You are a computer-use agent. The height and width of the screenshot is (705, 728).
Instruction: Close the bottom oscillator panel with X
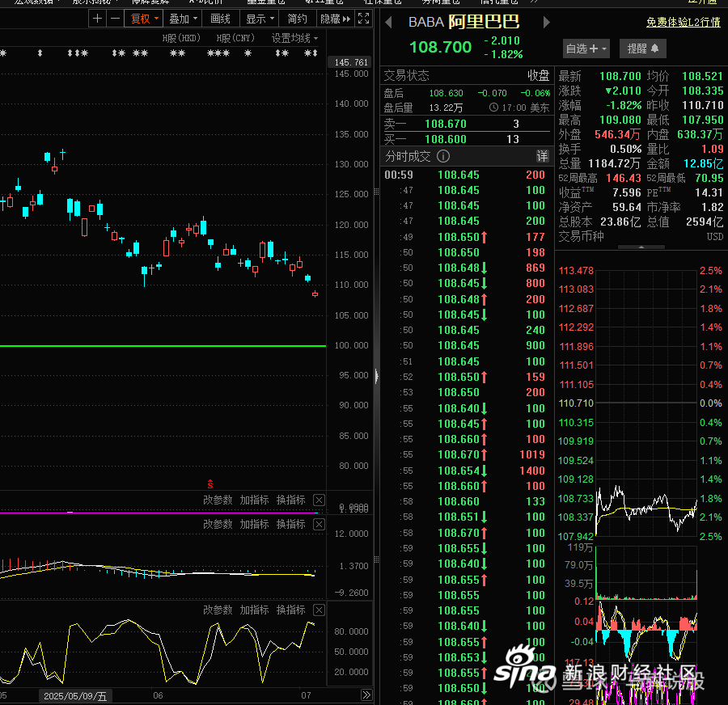click(x=319, y=610)
